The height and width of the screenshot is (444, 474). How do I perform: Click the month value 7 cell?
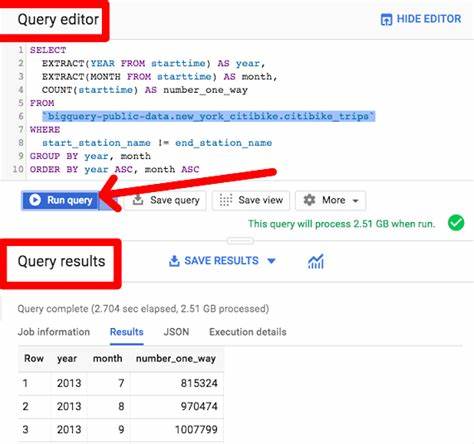[121, 383]
